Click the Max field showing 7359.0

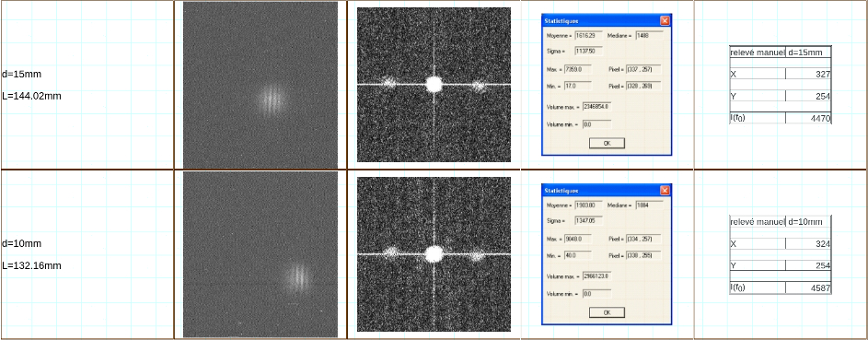[x=578, y=69]
